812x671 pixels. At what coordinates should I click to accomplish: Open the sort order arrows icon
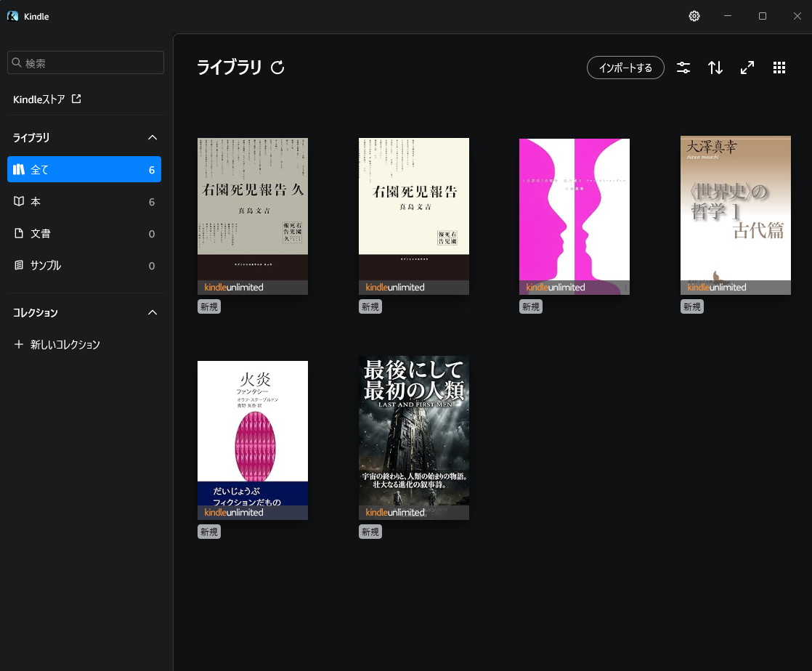(x=715, y=68)
